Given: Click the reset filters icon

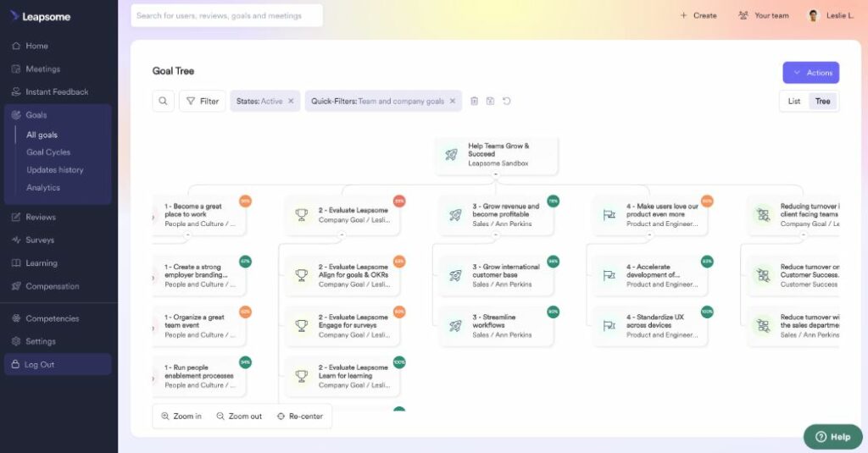Looking at the screenshot, I should click(506, 102).
